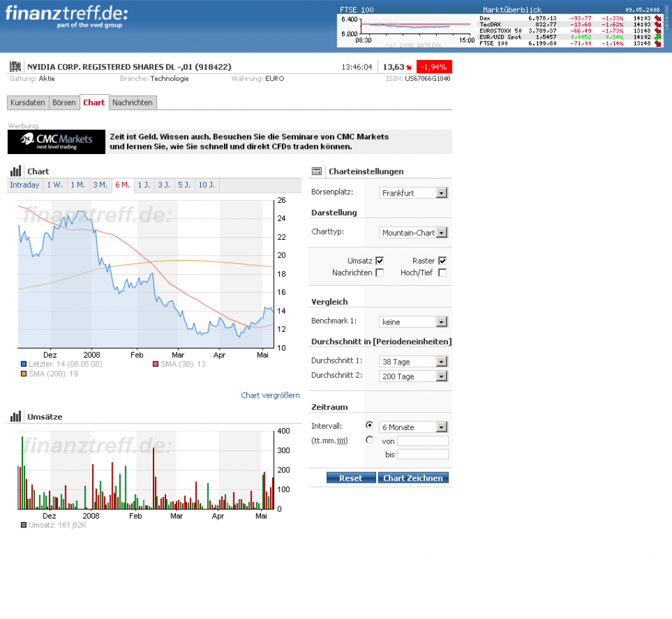Click the Umsatz: 161,62K legend text
Image resolution: width=672 pixels, height=619 pixels.
click(x=57, y=525)
